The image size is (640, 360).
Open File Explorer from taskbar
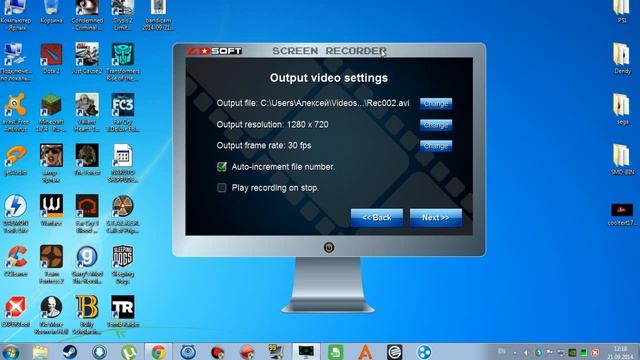coord(40,352)
